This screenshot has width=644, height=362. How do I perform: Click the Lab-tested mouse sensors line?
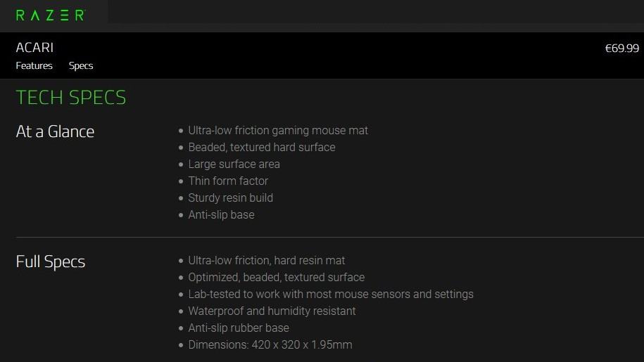pos(330,295)
